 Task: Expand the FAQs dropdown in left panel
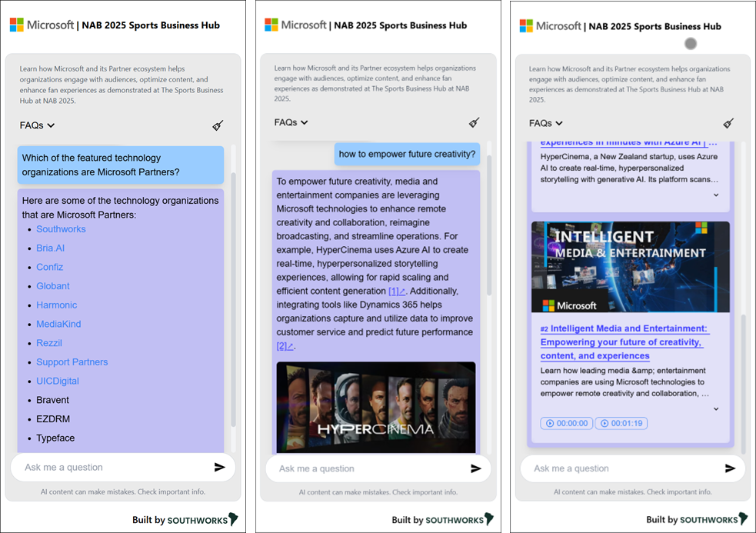(x=37, y=125)
